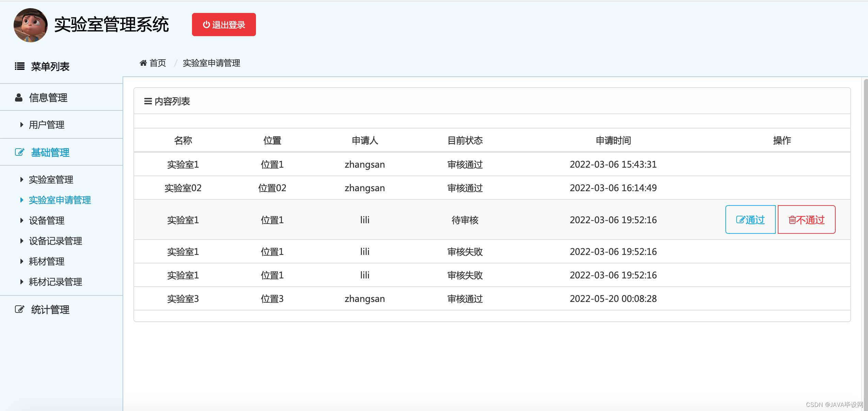The width and height of the screenshot is (868, 411).
Task: Open 设备记录管理 menu item
Action: tap(55, 241)
